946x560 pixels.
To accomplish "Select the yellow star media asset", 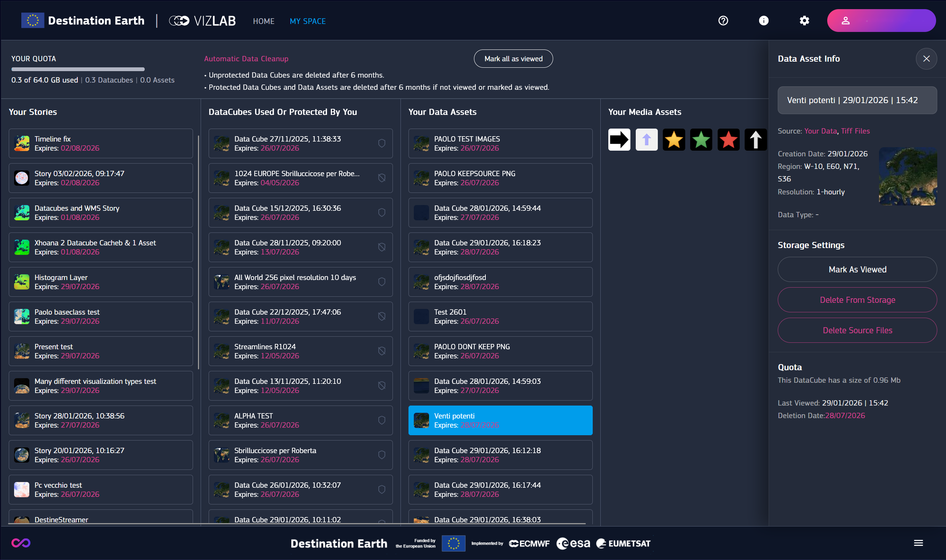I will click(673, 140).
